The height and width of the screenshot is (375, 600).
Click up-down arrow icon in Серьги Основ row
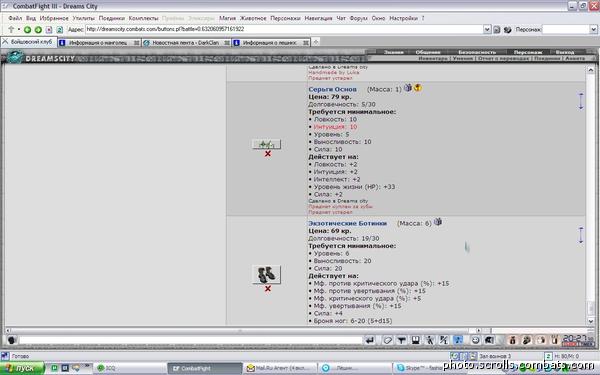coord(581,101)
